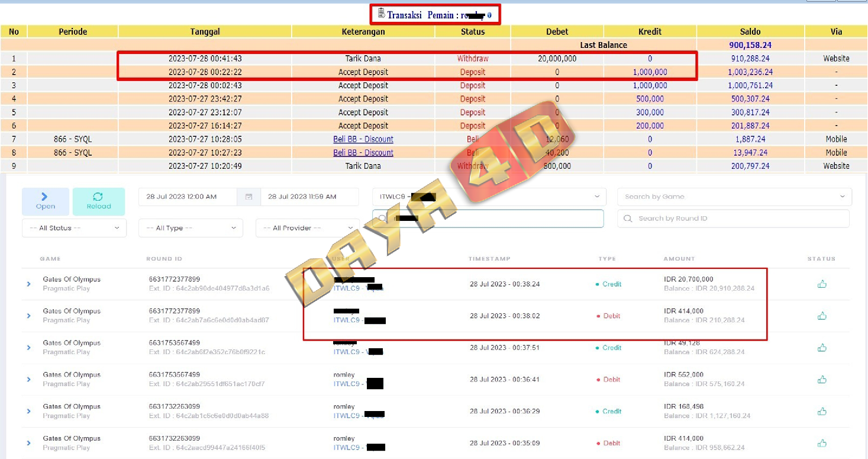Open Beli BB - Discount link in row 7
This screenshot has width=868, height=459.
[x=363, y=139]
